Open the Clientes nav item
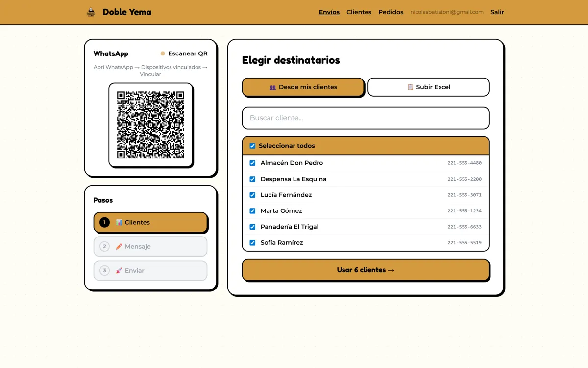 click(359, 12)
